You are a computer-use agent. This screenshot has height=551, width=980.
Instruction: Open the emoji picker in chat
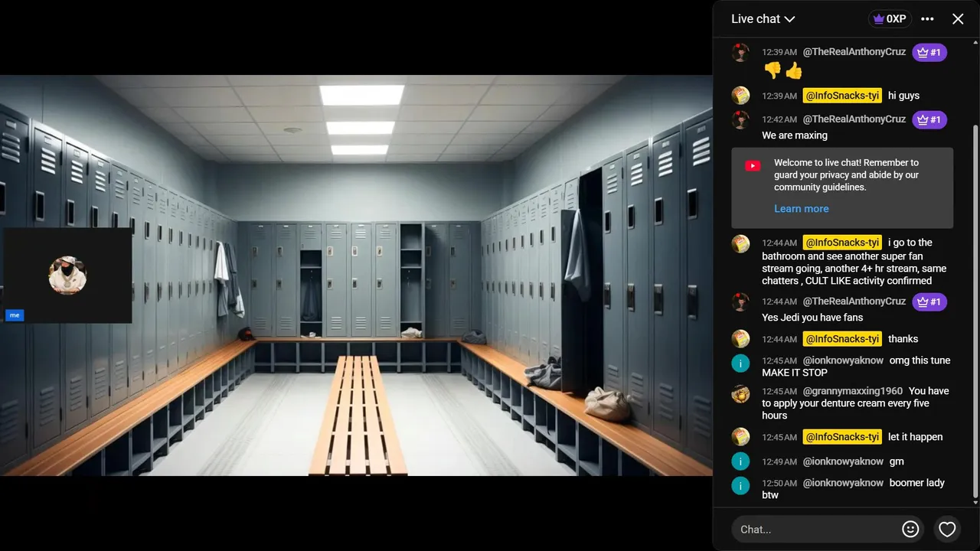pyautogui.click(x=910, y=529)
